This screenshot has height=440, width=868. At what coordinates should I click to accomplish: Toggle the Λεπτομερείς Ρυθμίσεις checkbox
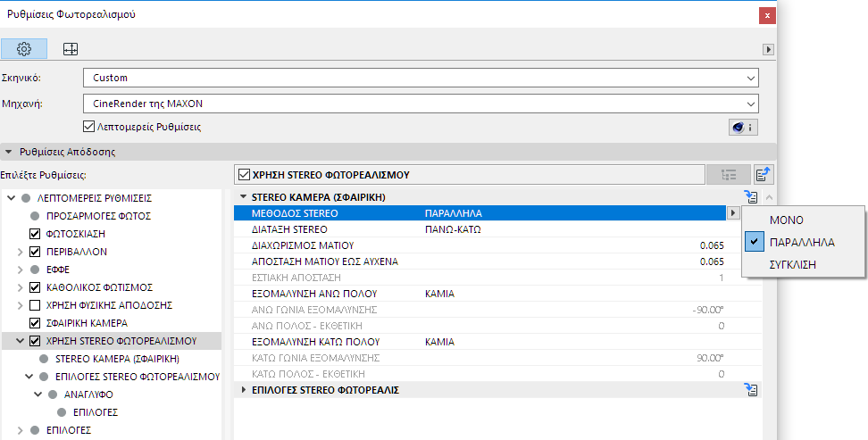(88, 127)
